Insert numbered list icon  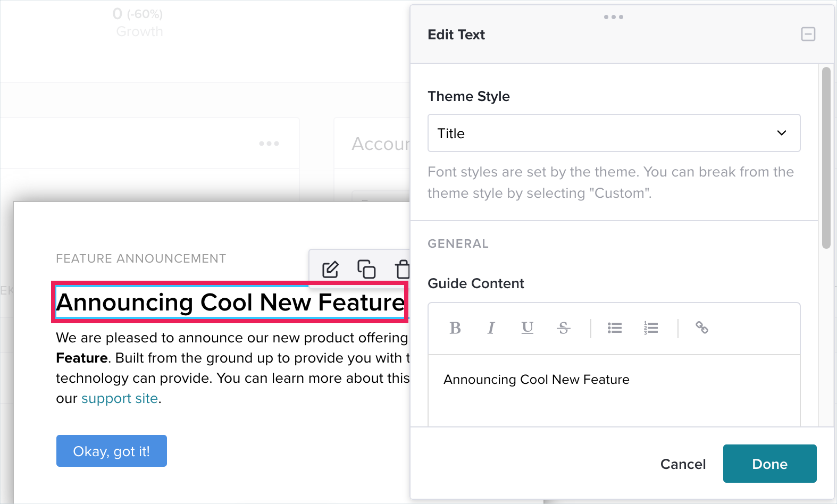[651, 328]
